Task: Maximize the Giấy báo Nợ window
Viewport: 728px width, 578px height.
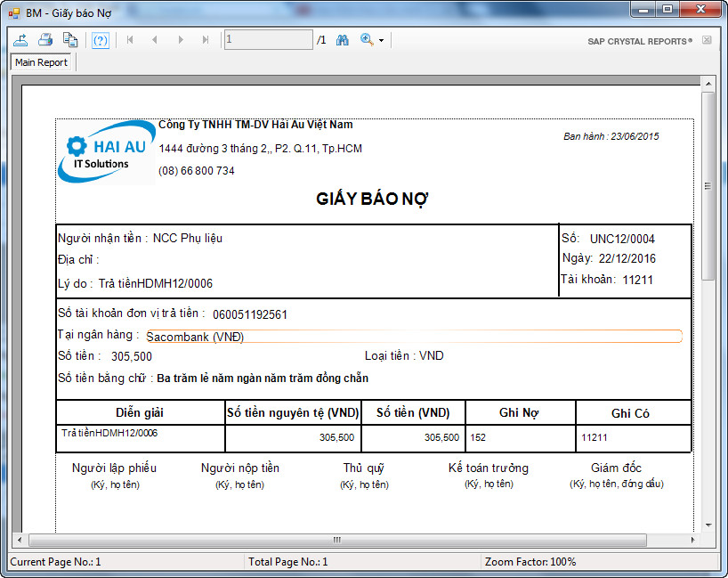Action: [667, 9]
